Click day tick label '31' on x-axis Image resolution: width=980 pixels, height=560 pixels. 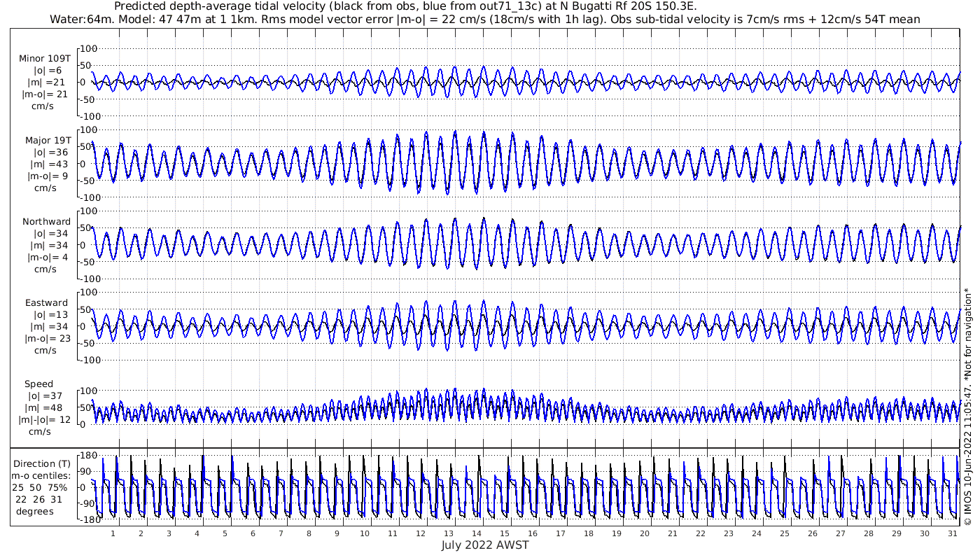tap(952, 533)
